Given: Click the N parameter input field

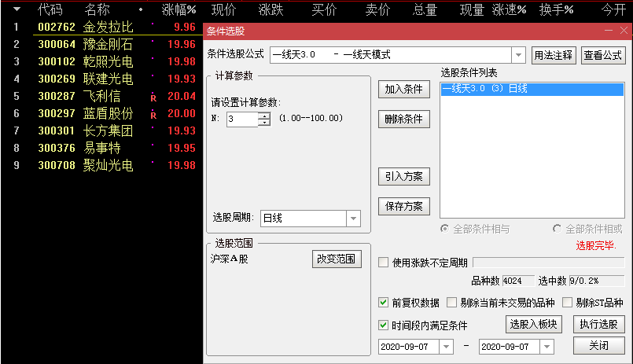Looking at the screenshot, I should [242, 119].
